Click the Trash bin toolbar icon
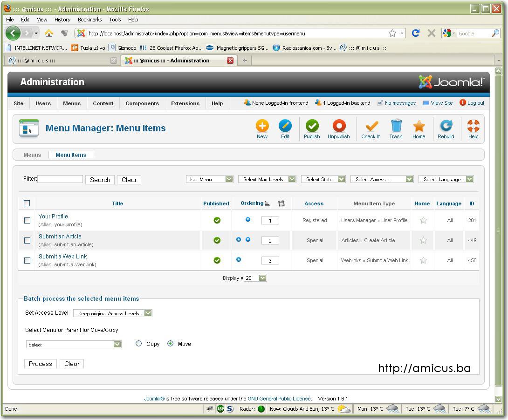 point(396,126)
